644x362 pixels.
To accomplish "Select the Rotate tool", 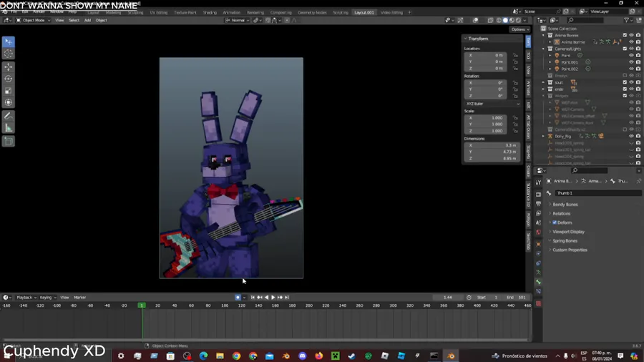I will tap(8, 79).
